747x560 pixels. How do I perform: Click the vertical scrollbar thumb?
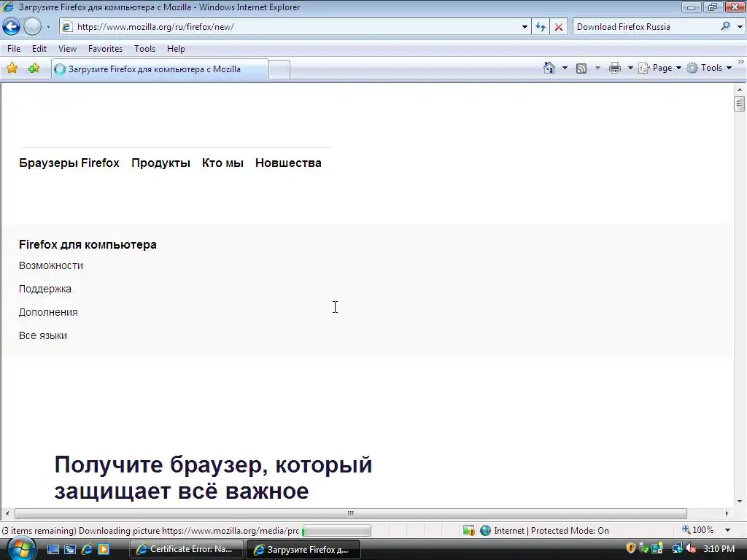coord(740,104)
